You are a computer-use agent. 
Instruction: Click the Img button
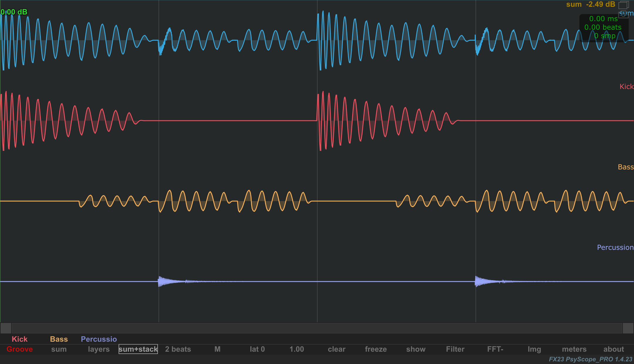pos(534,349)
